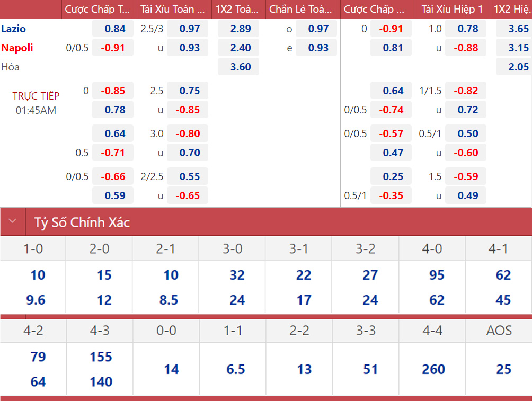This screenshot has height=401, width=532.
Task: Open the Napoli team link
Action: point(17,48)
